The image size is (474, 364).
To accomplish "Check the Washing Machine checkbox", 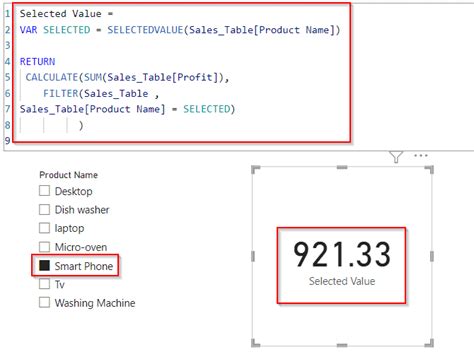I will [44, 303].
